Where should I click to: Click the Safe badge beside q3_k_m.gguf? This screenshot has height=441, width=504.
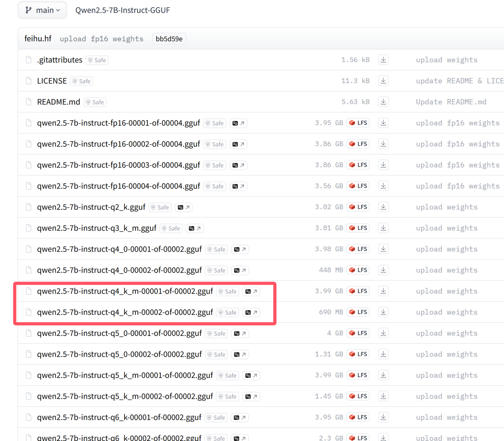point(171,228)
